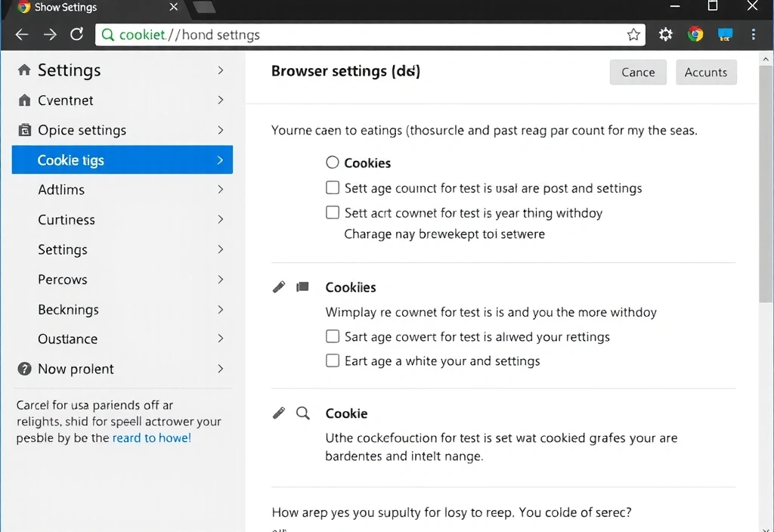Open the three-dot browser menu
This screenshot has width=774, height=532.
pyautogui.click(x=753, y=35)
